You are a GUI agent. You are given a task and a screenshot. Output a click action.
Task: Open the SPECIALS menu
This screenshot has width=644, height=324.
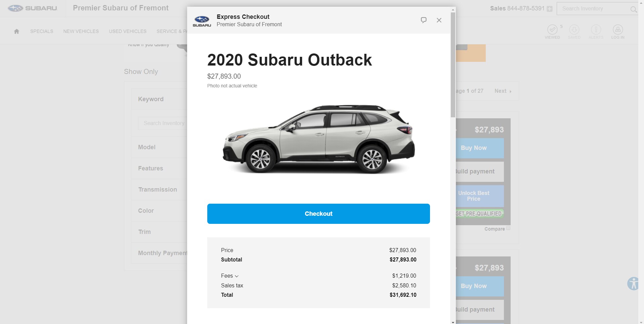[42, 31]
